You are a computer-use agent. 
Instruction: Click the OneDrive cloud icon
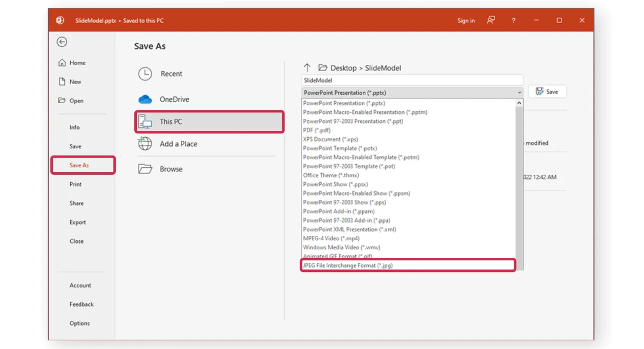click(145, 99)
